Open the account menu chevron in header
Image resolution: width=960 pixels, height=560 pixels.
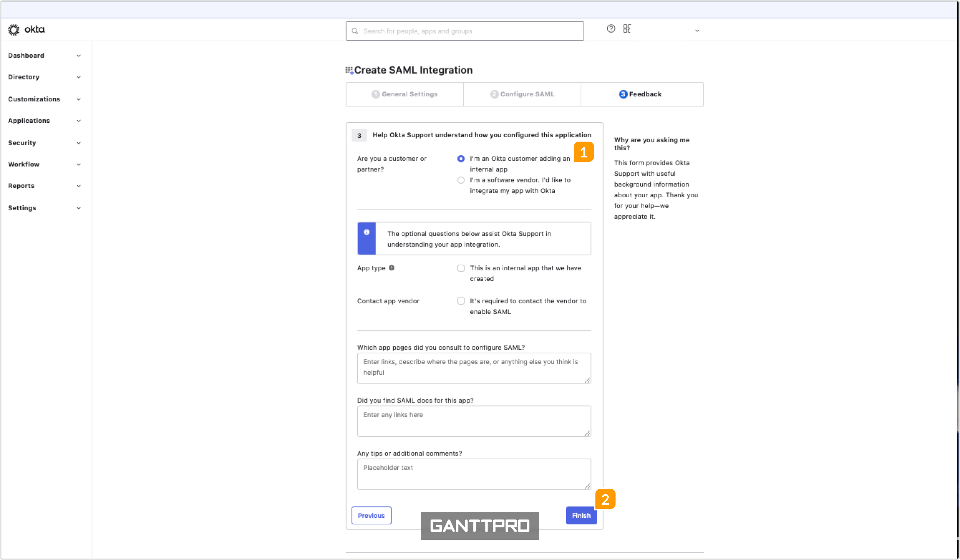click(x=697, y=31)
